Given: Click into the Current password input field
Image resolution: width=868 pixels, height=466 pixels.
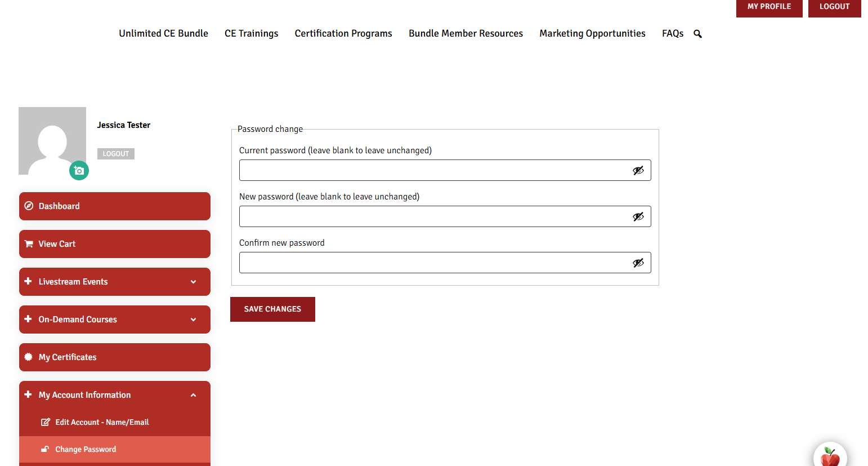Looking at the screenshot, I should (x=433, y=171).
